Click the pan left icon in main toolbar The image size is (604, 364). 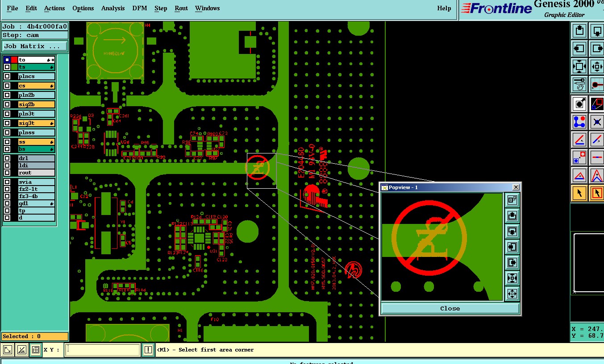coord(579,48)
